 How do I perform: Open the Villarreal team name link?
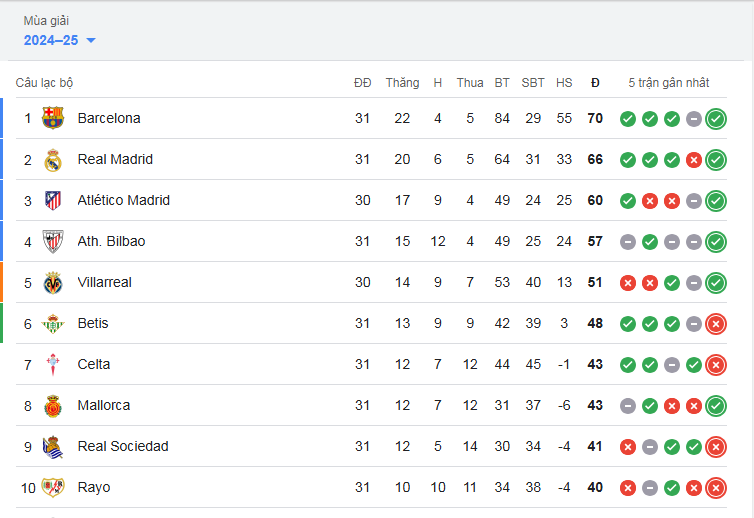tap(104, 282)
